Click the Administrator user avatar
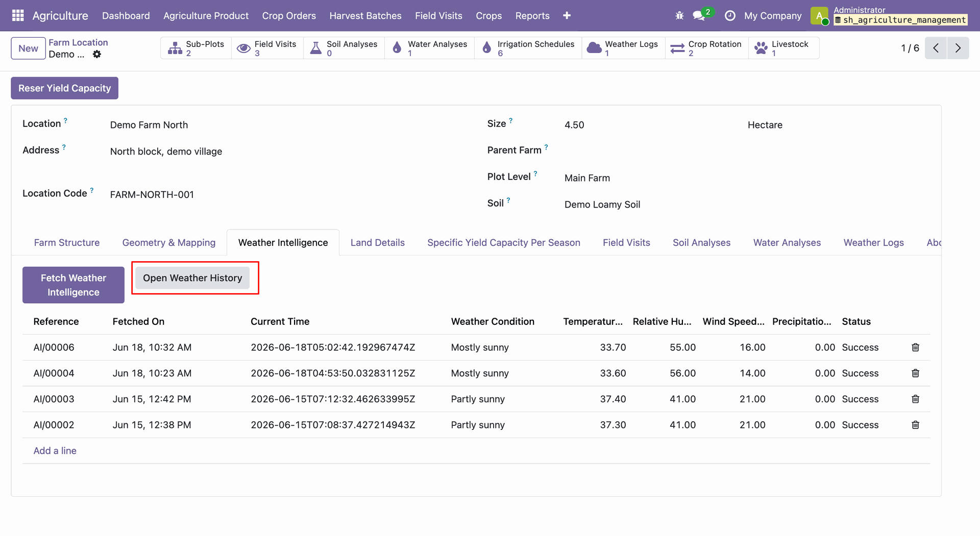980x536 pixels. tap(819, 16)
